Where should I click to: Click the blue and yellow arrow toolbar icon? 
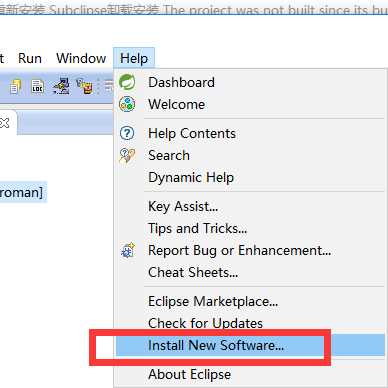pyautogui.click(x=61, y=86)
